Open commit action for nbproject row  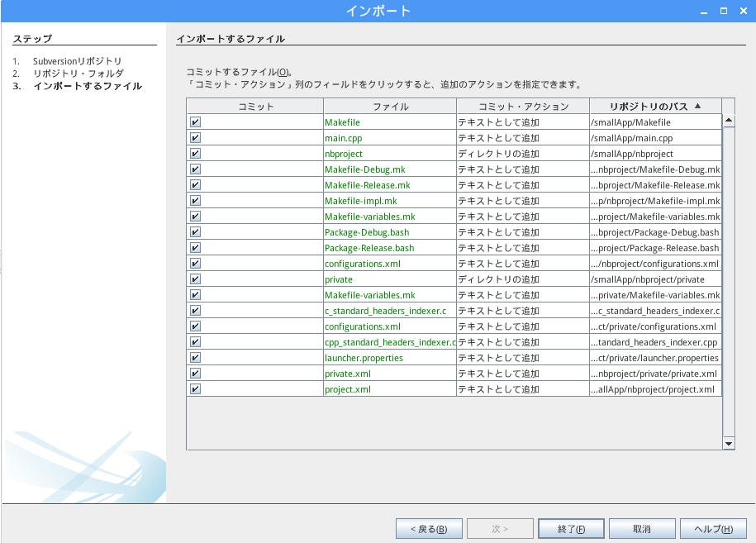[x=522, y=154]
